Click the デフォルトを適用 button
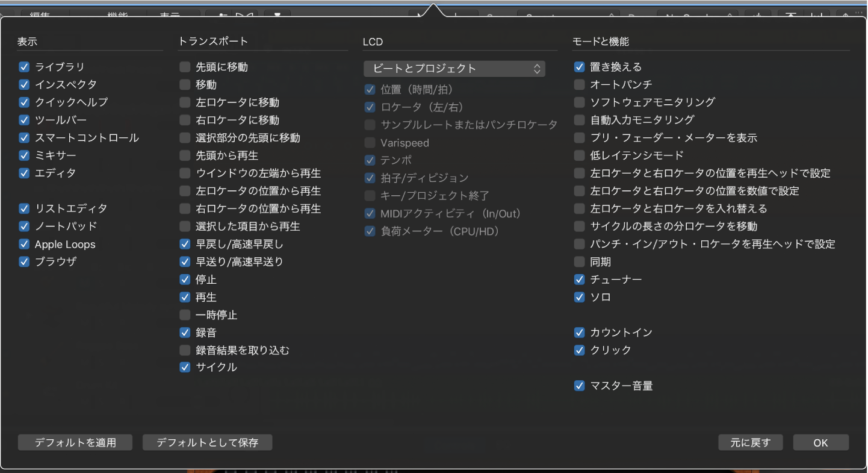Image resolution: width=868 pixels, height=473 pixels. click(75, 443)
